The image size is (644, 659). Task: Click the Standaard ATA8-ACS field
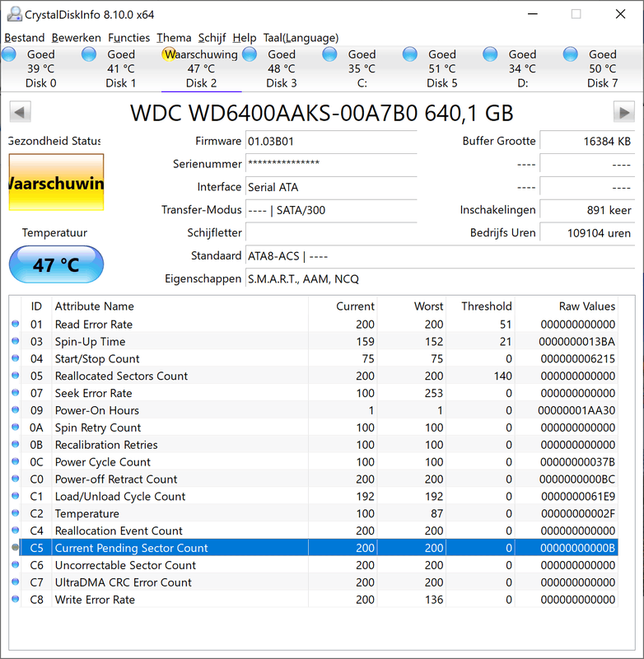(440, 256)
